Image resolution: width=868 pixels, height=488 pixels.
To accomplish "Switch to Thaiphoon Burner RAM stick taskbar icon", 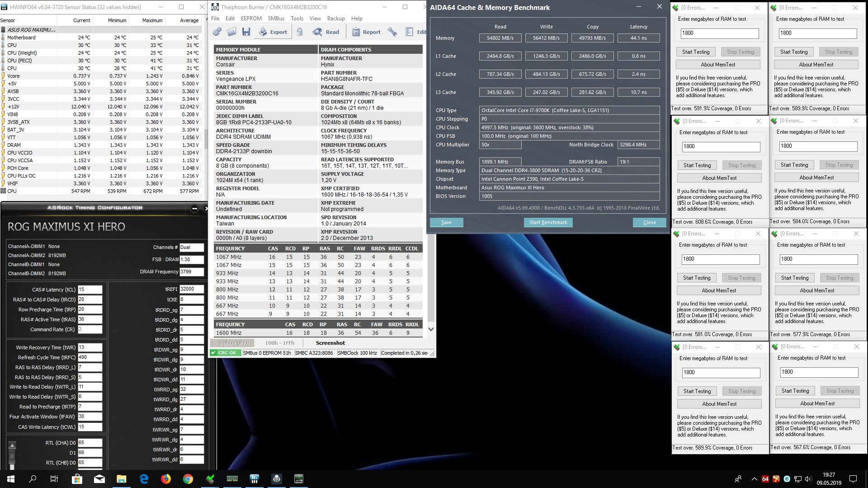I will click(x=232, y=479).
